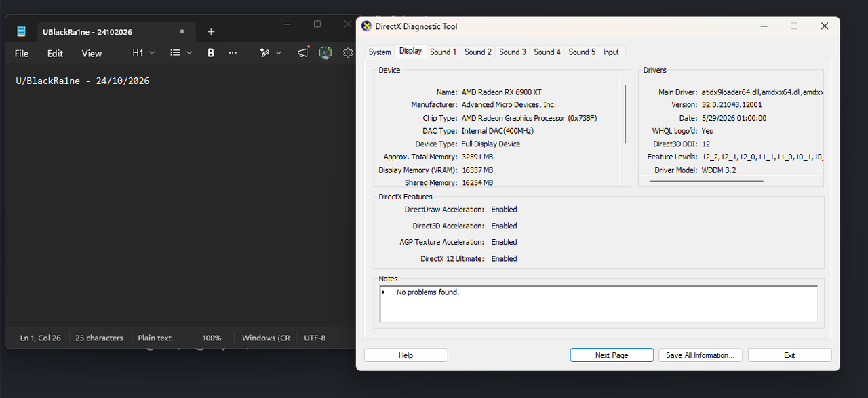Switch to the Sound 3 tab

pos(513,52)
